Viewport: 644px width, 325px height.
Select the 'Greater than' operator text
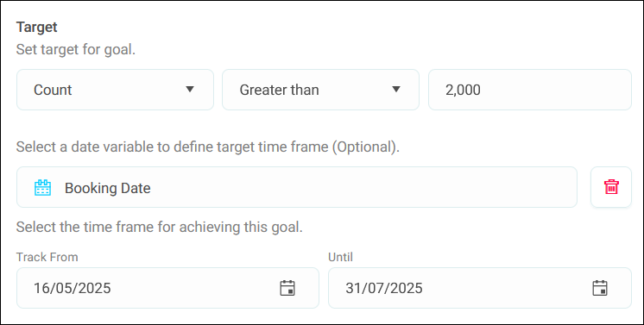pos(280,90)
